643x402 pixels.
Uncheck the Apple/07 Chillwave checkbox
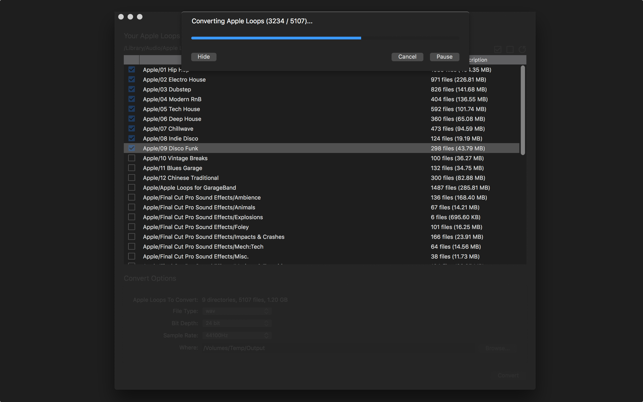click(x=132, y=129)
